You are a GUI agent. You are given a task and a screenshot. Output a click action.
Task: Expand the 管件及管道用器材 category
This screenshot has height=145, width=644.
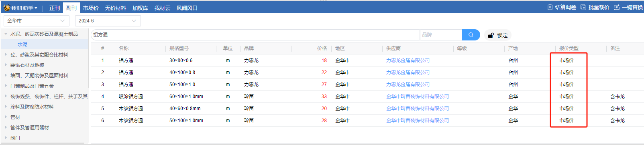pyautogui.click(x=6, y=128)
